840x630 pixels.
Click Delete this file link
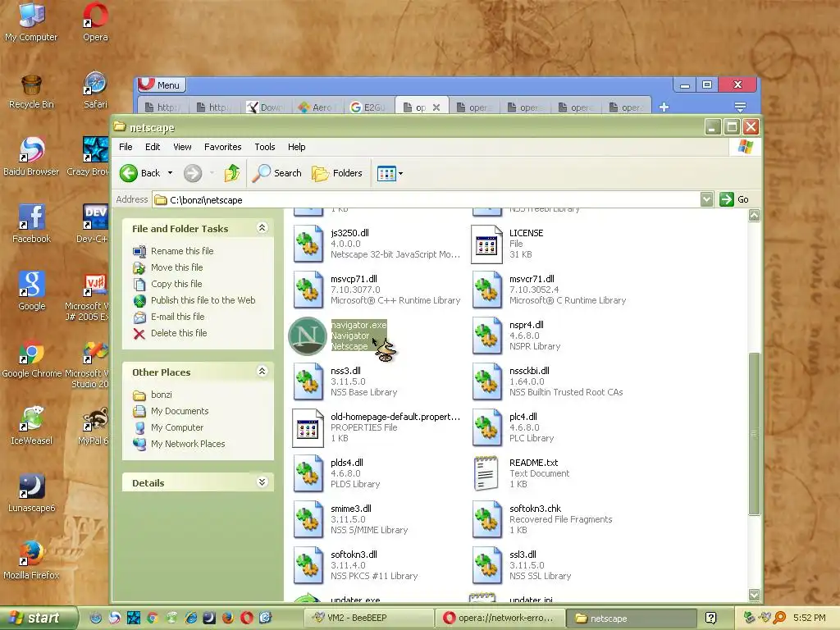[179, 333]
